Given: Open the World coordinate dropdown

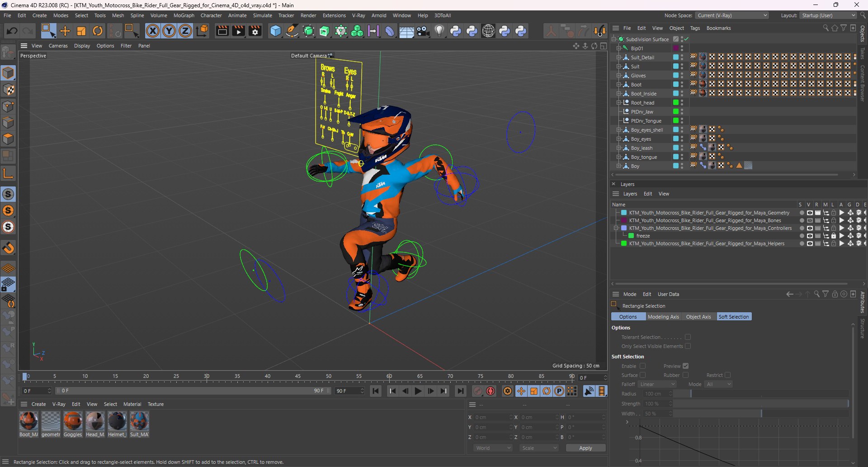Looking at the screenshot, I should [493, 448].
